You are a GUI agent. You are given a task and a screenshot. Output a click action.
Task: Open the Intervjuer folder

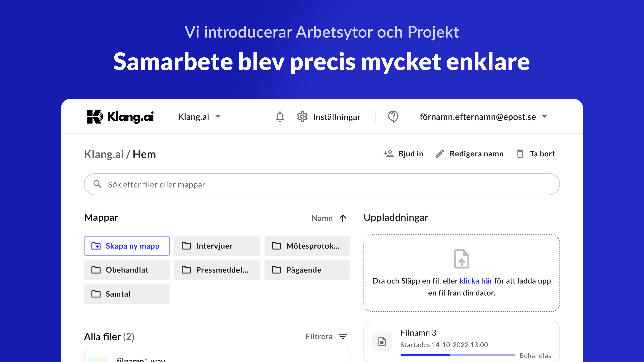(217, 246)
